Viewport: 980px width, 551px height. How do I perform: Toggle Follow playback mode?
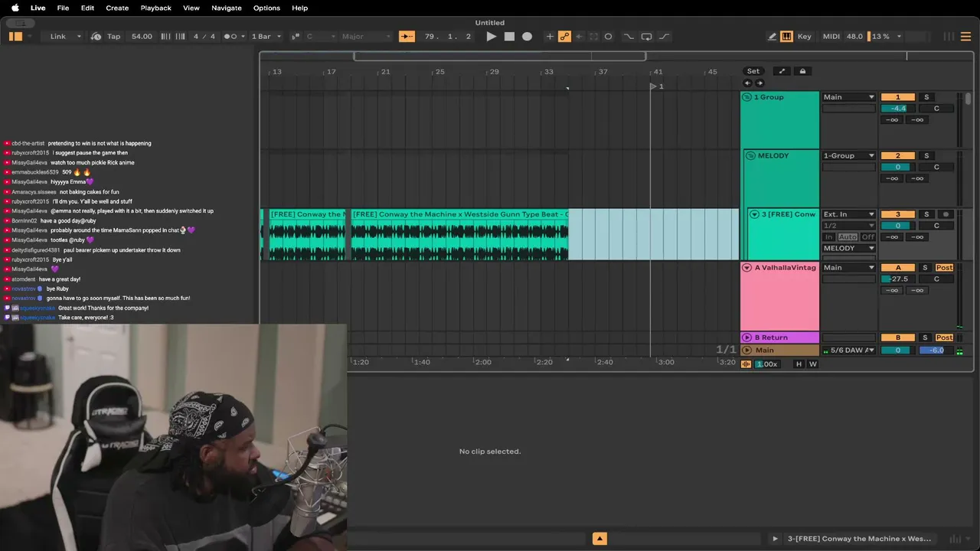407,36
